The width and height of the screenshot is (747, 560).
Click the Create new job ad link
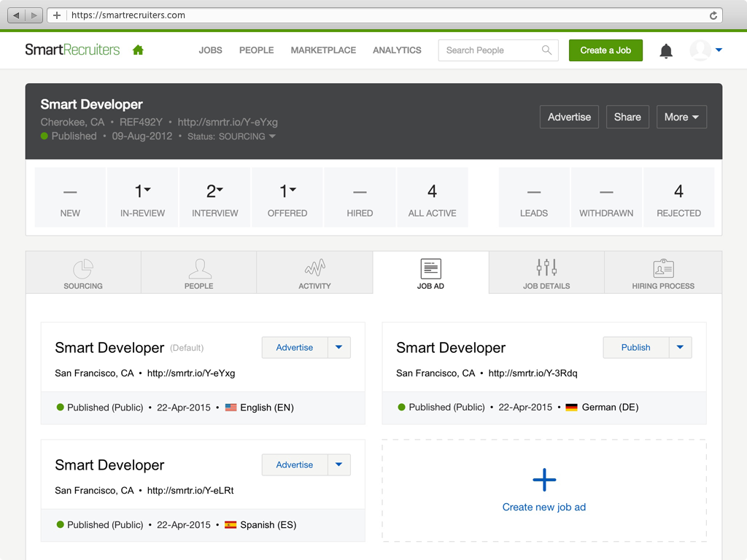(x=544, y=507)
